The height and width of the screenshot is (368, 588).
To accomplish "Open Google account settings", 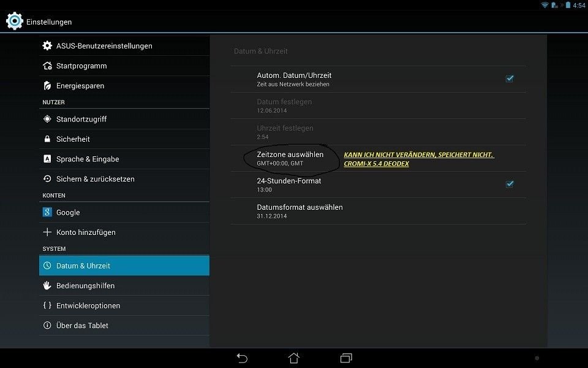I will point(124,212).
